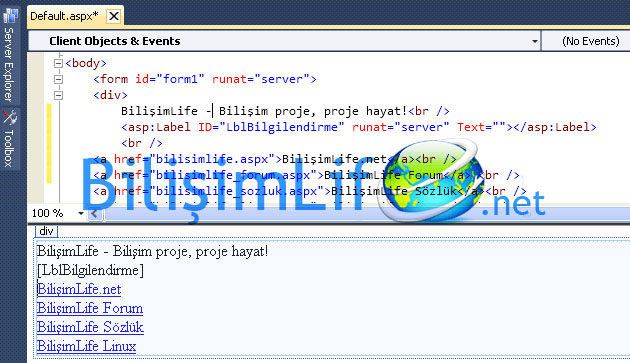
Task: Click the horizontal scrollbar left arrow
Action: click(x=94, y=213)
